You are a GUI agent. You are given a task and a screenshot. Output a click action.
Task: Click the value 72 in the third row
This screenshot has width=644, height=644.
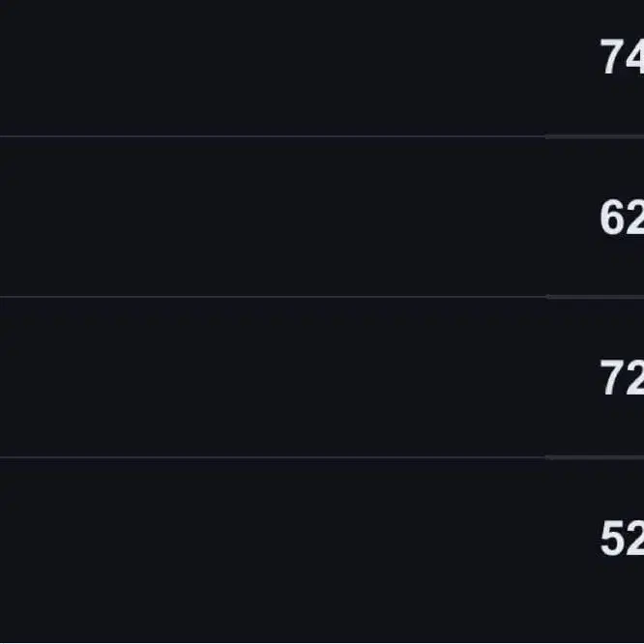(622, 379)
